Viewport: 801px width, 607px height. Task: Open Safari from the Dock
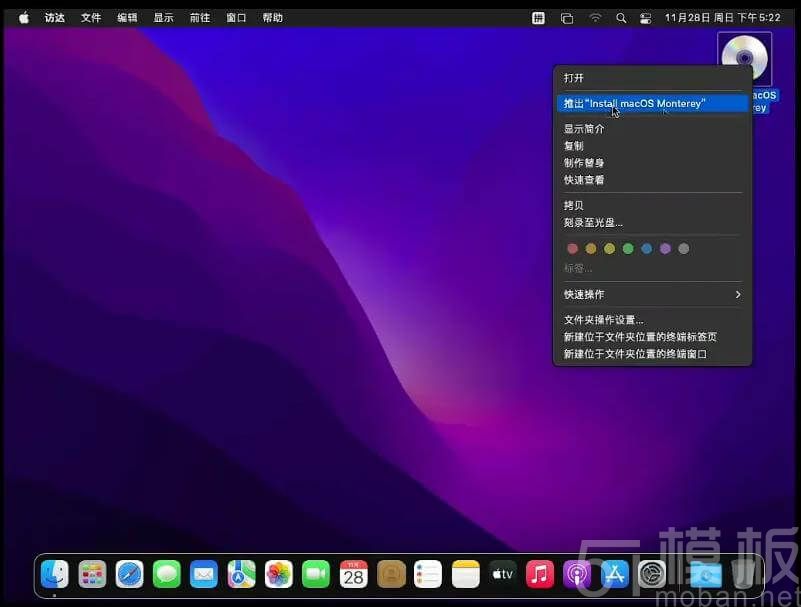coord(129,574)
